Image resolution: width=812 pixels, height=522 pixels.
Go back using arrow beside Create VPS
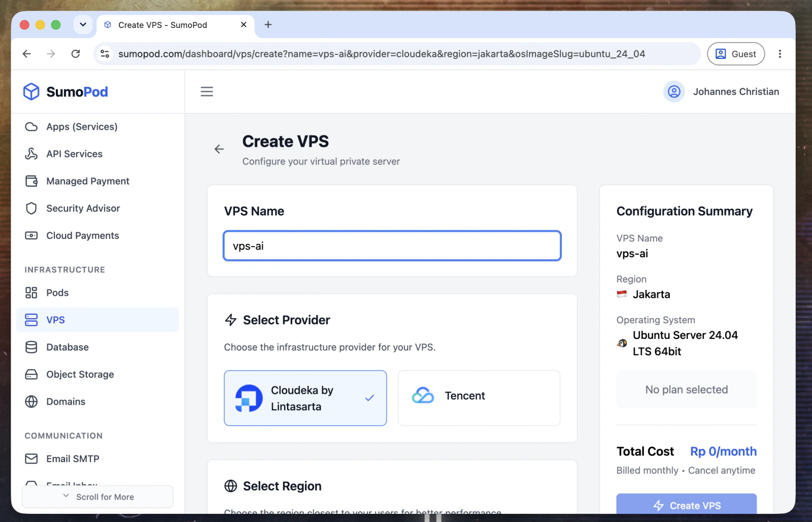pos(219,149)
